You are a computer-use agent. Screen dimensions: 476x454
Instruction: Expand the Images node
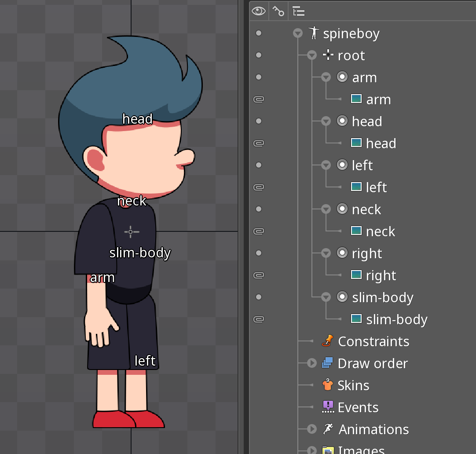(312, 450)
